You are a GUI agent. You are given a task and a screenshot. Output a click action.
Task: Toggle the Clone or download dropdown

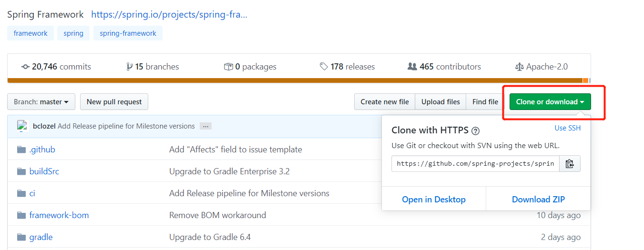tap(550, 102)
